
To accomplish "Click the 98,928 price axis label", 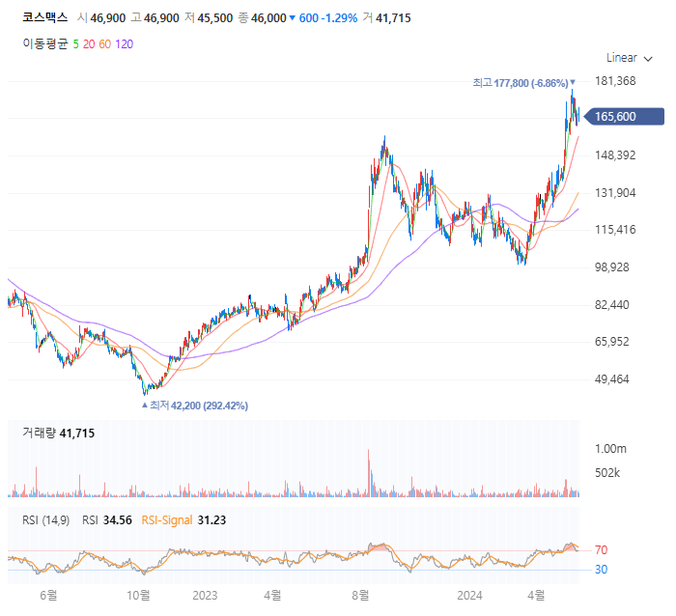I will point(611,267).
